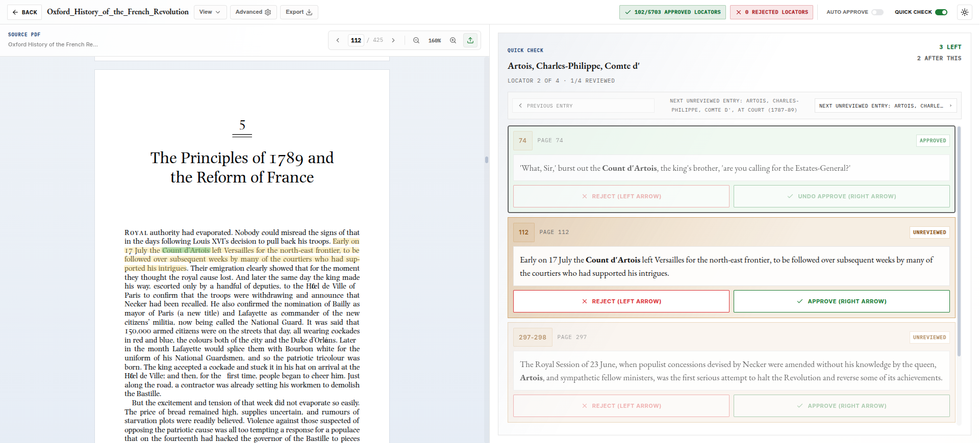This screenshot has height=443, width=980.
Task: Show the 102/5703 approved locators
Action: [x=672, y=12]
